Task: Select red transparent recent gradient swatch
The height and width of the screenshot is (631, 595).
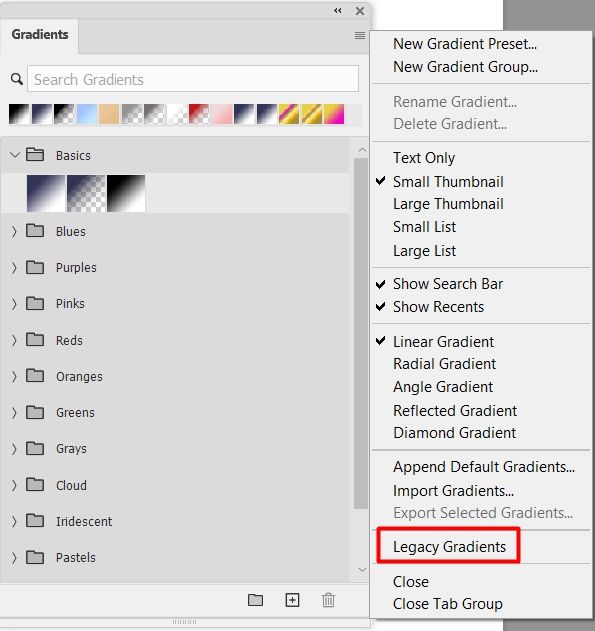Action: [199, 114]
